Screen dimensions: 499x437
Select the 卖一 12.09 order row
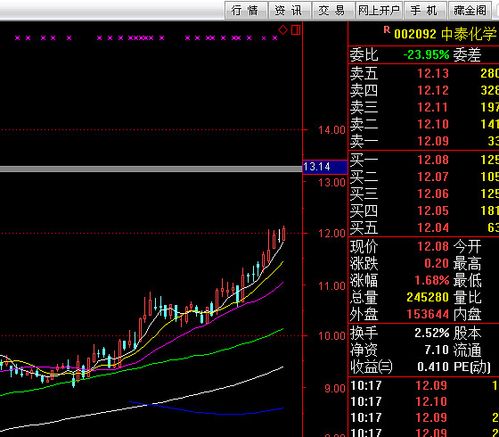[424, 141]
